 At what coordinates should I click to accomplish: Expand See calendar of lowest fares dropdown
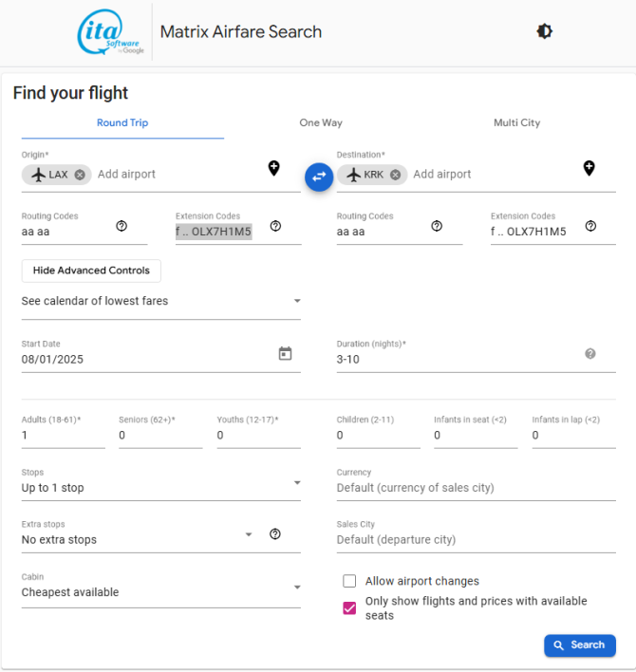click(161, 301)
